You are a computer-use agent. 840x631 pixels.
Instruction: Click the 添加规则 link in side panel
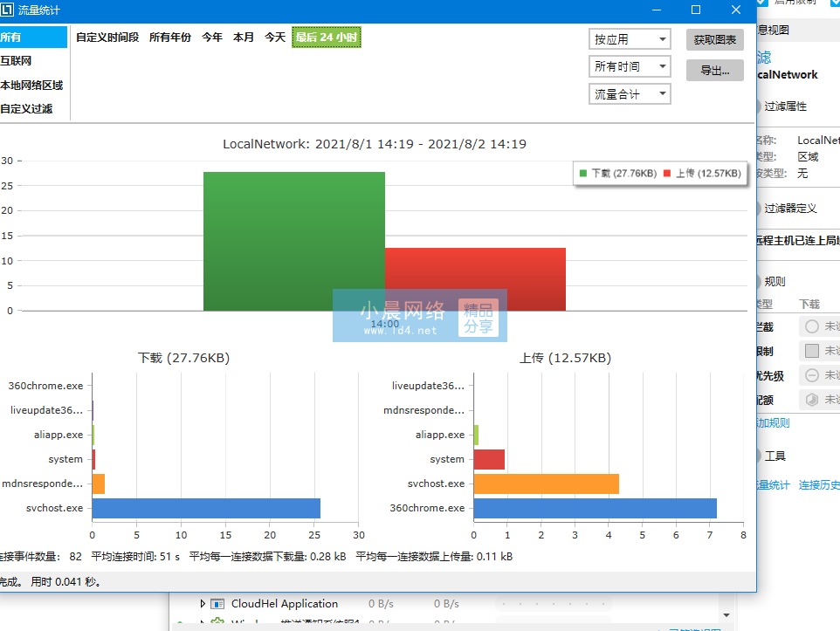(x=773, y=423)
